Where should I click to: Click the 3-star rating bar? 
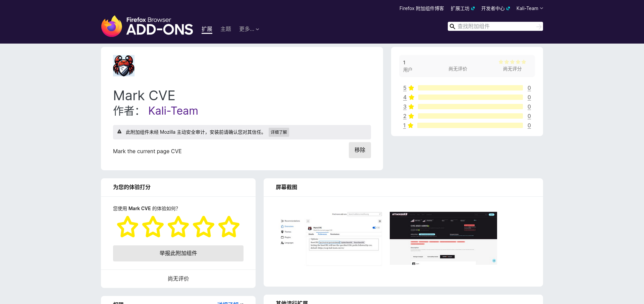pos(470,107)
